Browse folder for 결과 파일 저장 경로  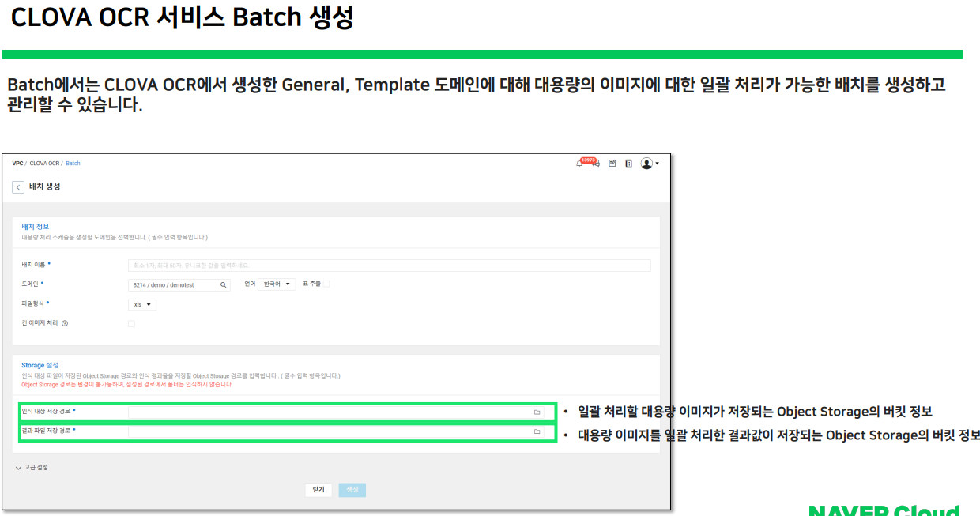tap(537, 431)
